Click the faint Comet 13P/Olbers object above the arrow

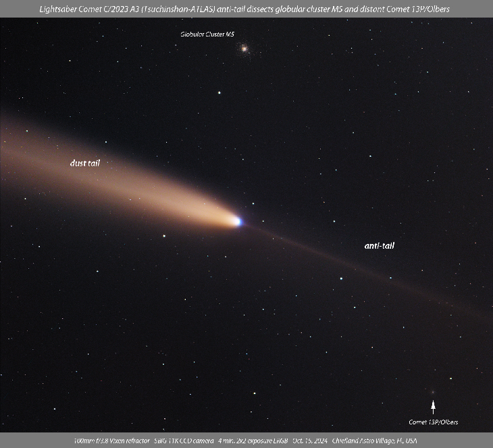433,392
